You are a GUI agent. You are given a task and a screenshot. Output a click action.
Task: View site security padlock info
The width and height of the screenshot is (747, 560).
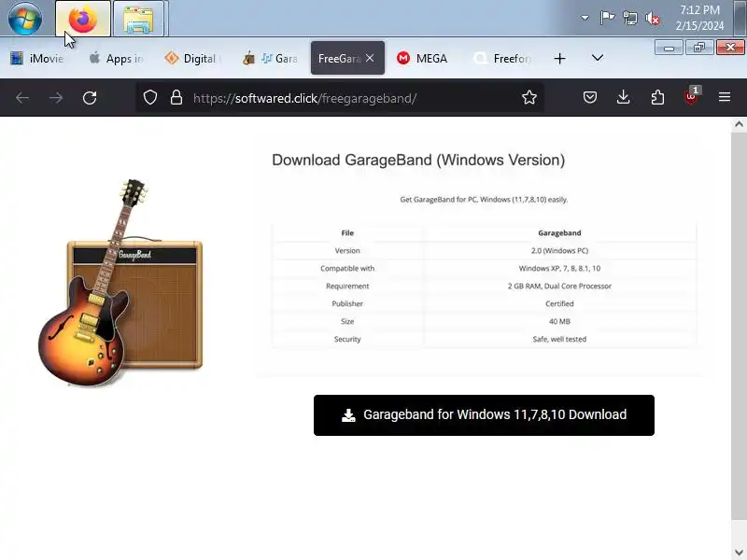tap(176, 97)
